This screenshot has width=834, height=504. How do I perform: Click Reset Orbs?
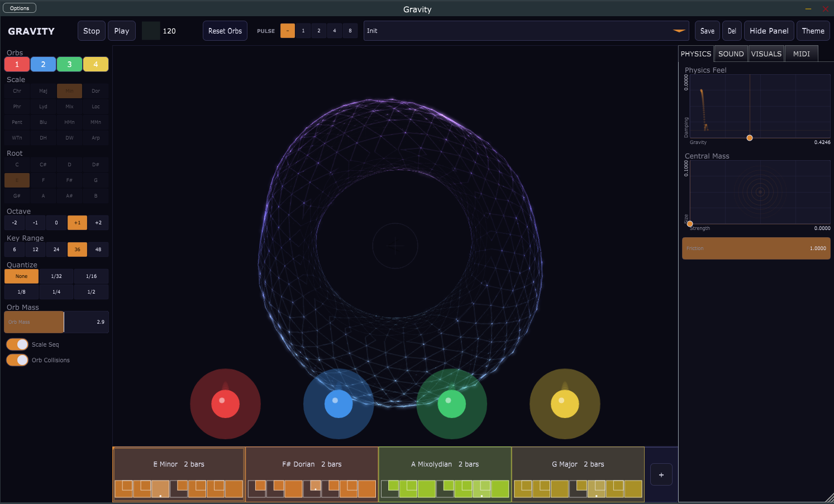(x=225, y=31)
